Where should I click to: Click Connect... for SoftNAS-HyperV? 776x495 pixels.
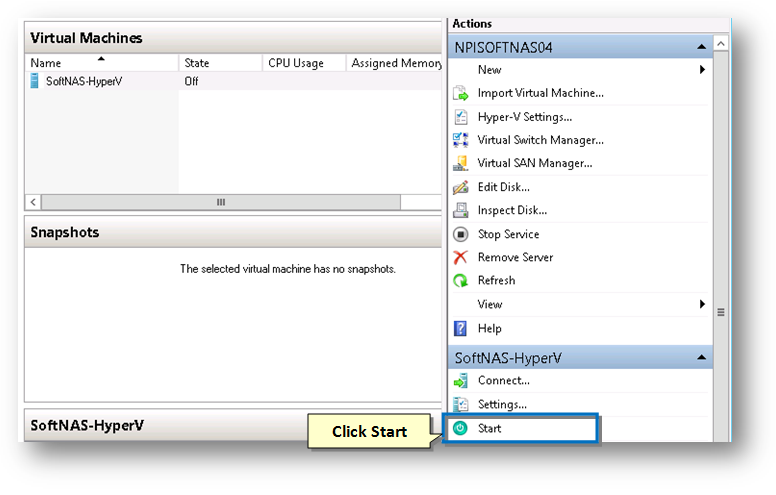(503, 381)
